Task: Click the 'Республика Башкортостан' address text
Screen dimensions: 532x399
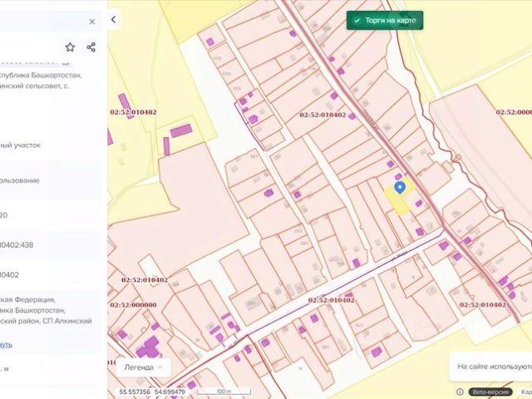Action: point(41,75)
